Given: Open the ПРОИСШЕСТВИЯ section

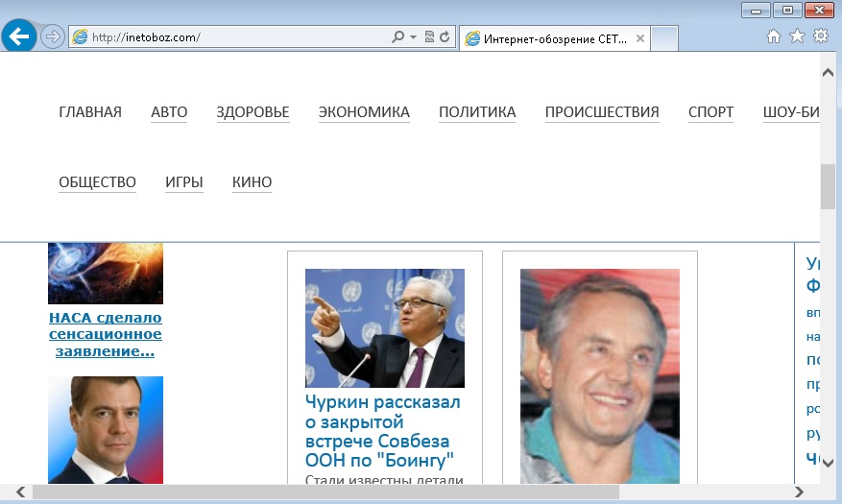Looking at the screenshot, I should tap(602, 112).
